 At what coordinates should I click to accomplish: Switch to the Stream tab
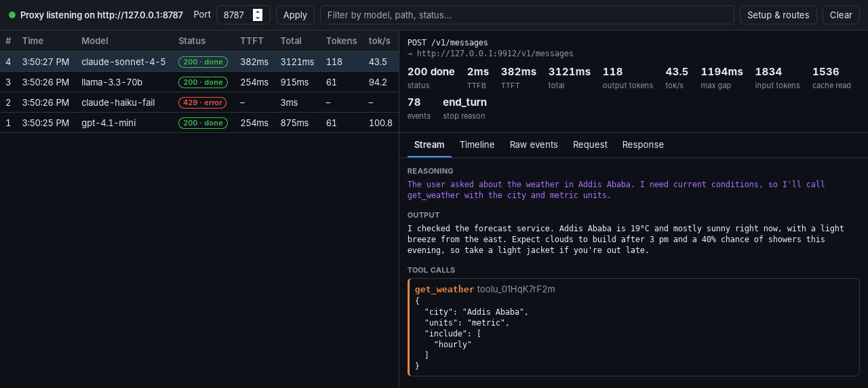429,144
